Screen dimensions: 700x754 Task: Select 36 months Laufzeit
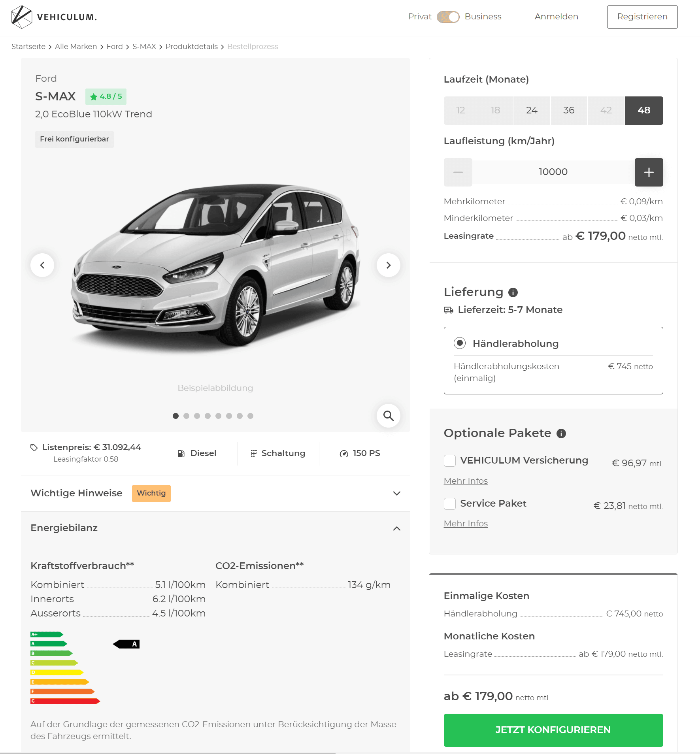[x=569, y=110]
